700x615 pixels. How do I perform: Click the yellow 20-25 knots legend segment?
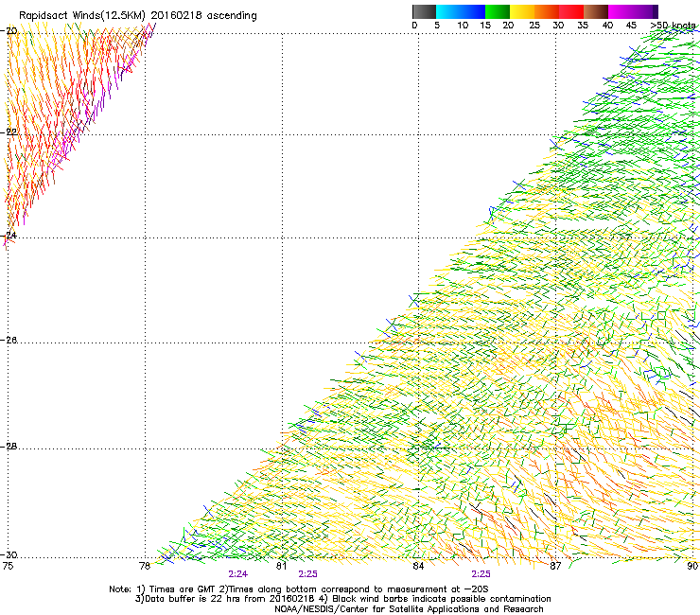522,11
